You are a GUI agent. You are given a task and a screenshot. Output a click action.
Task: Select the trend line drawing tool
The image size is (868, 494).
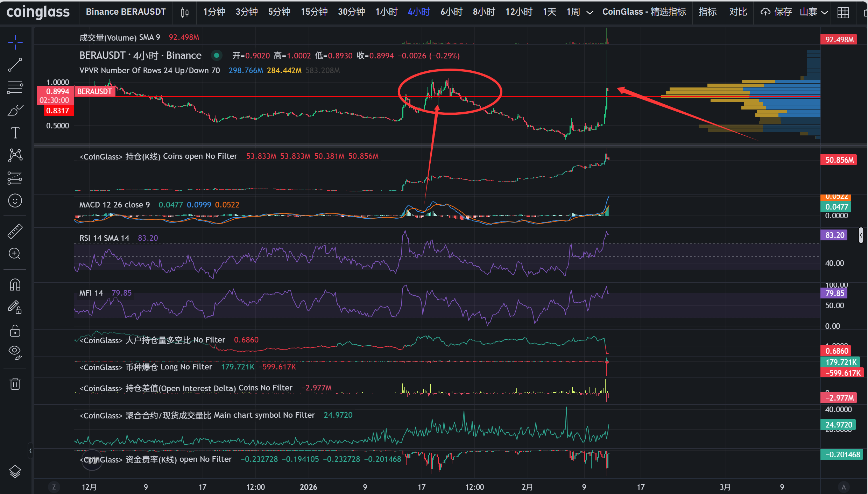(15, 65)
